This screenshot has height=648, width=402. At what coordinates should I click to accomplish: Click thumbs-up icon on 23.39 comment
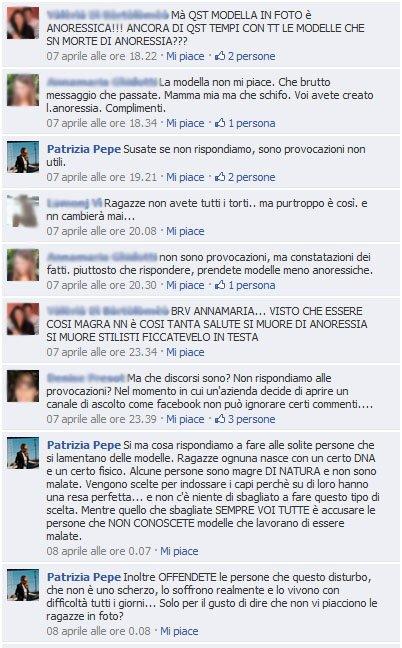(220, 419)
